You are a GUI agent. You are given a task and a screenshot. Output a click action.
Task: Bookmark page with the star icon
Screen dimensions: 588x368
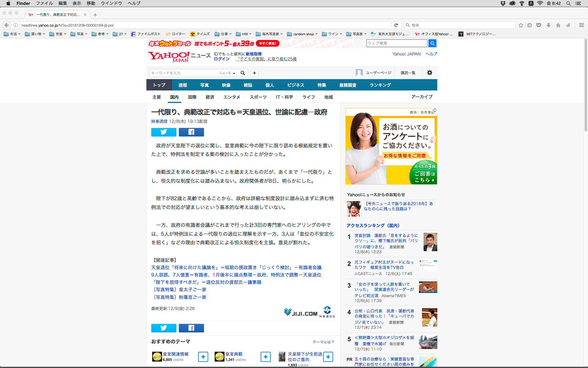(x=521, y=25)
